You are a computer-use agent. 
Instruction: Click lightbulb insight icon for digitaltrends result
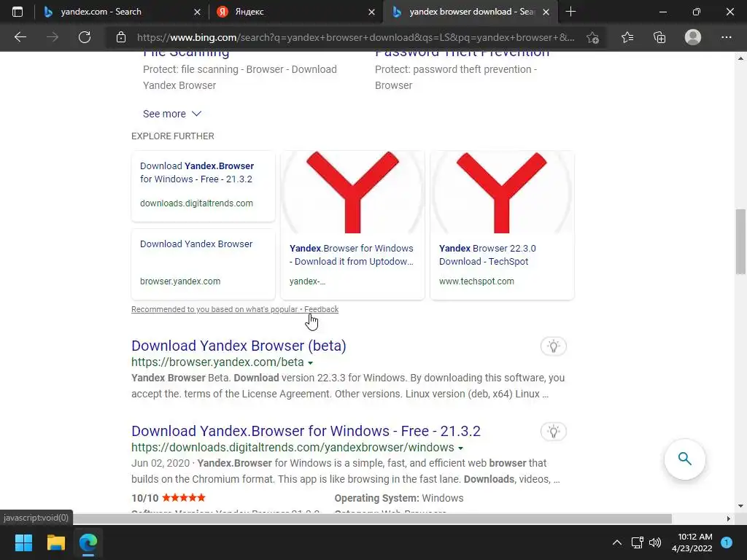tap(553, 432)
